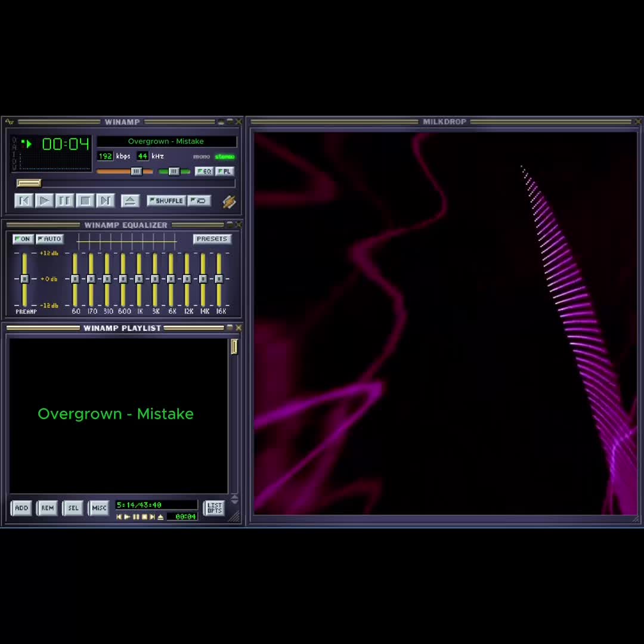Click the 310 Hz equalizer band slider
This screenshot has height=644, width=644.
coord(107,279)
